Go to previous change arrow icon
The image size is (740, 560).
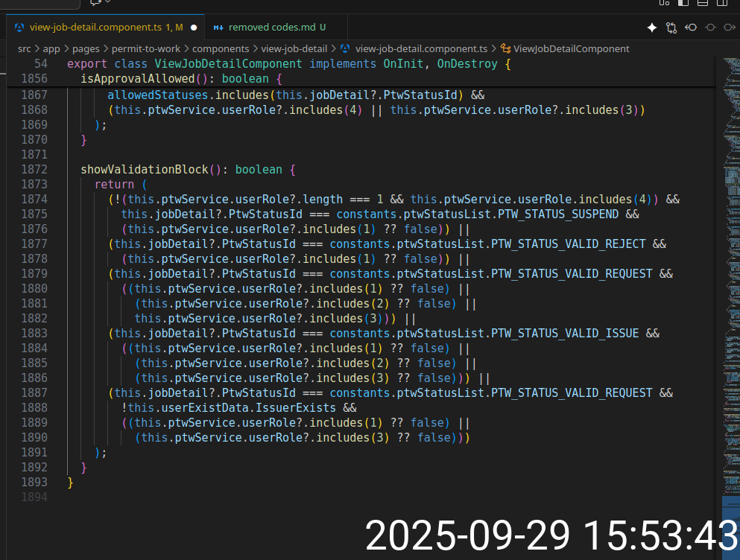point(691,28)
